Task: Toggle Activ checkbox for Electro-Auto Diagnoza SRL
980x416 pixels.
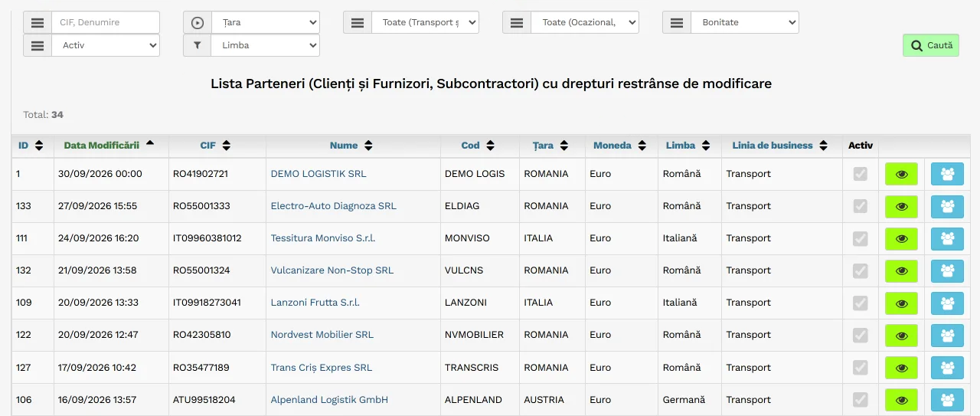Action: (861, 206)
